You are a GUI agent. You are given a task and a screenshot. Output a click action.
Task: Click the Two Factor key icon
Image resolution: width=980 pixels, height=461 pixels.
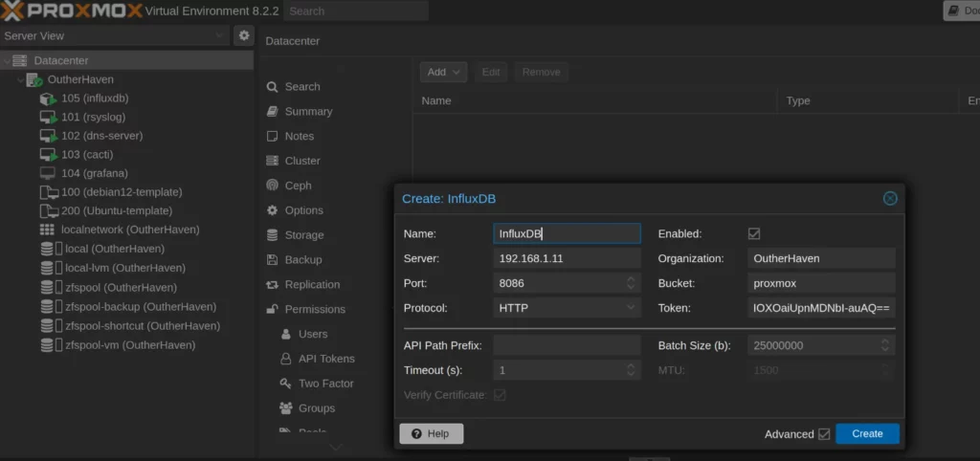coord(285,384)
